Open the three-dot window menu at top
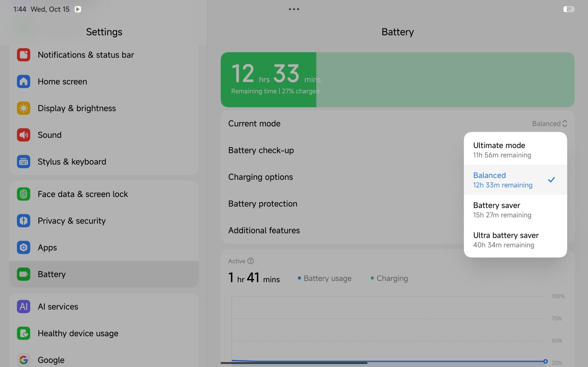 [x=294, y=9]
